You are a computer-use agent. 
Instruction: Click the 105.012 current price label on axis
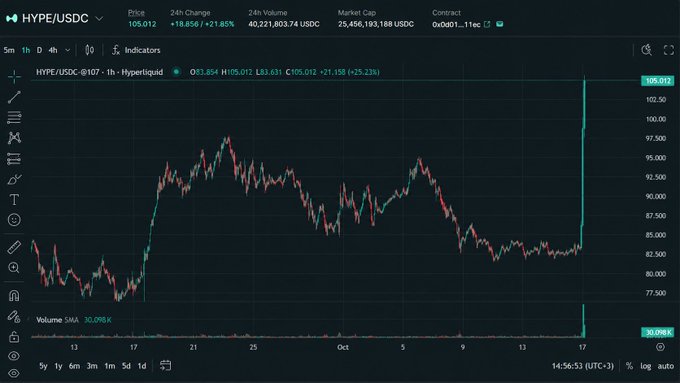(x=657, y=81)
